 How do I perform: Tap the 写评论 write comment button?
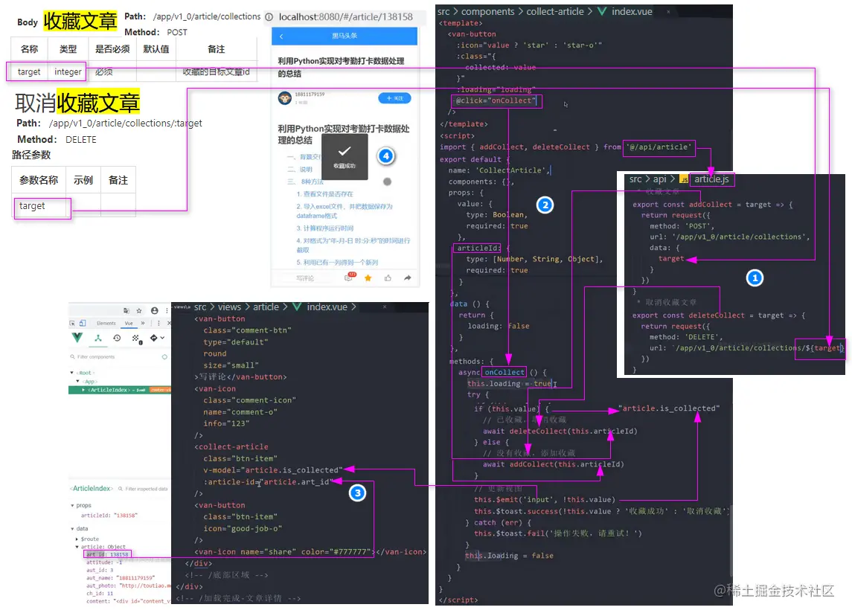click(305, 278)
